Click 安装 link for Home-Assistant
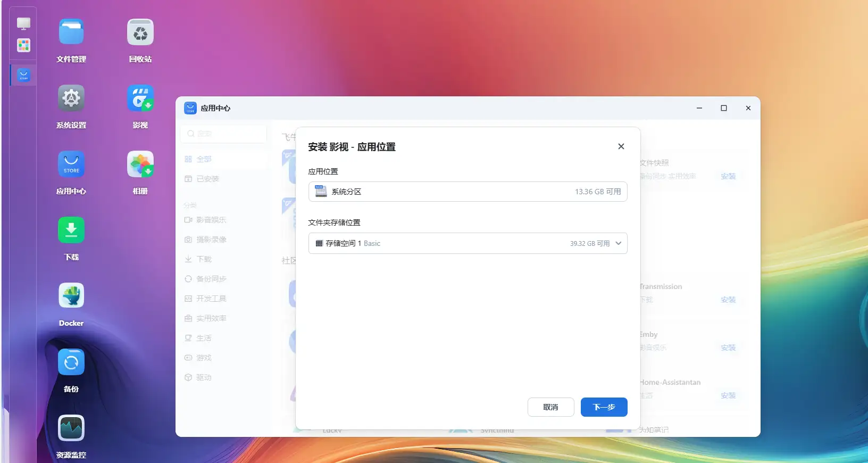Viewport: 868px width, 463px height. (x=728, y=395)
